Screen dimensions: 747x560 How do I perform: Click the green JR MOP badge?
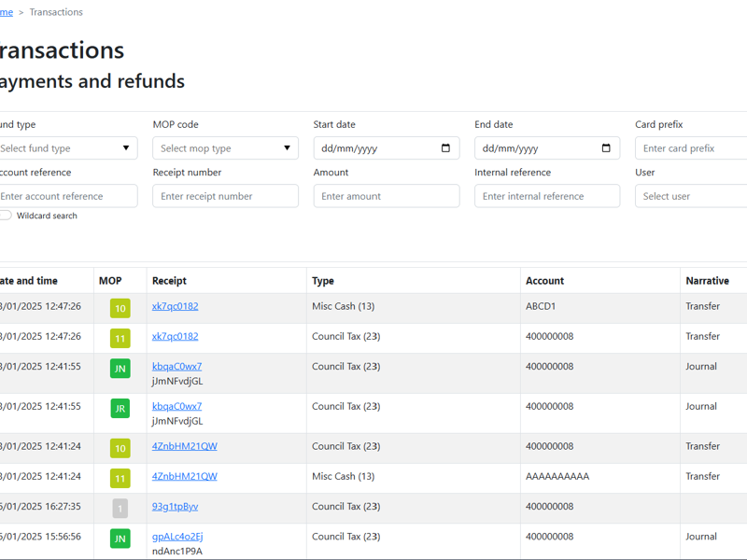120,409
